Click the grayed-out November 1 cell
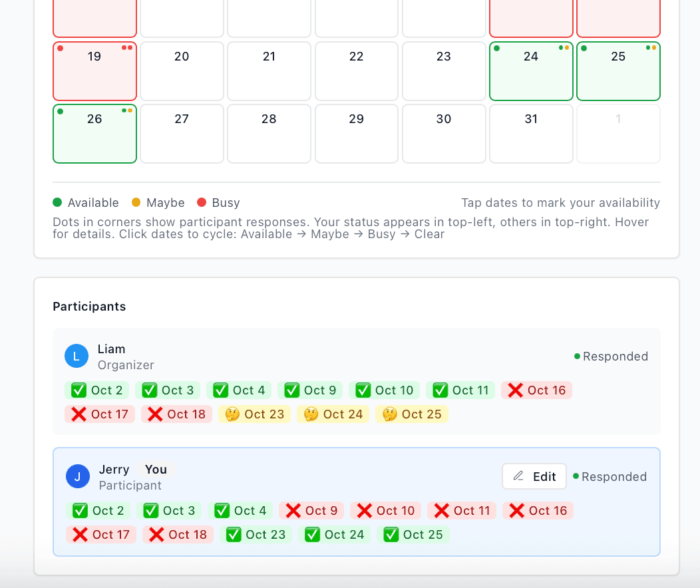Screen dimensions: 700x588 [x=618, y=134]
